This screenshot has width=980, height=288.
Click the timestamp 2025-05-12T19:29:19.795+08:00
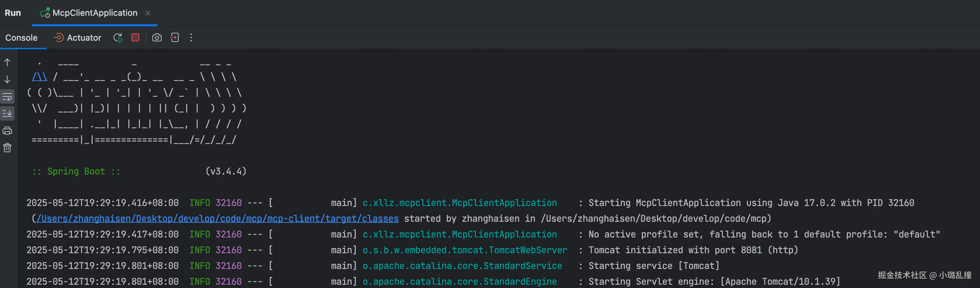pos(102,250)
